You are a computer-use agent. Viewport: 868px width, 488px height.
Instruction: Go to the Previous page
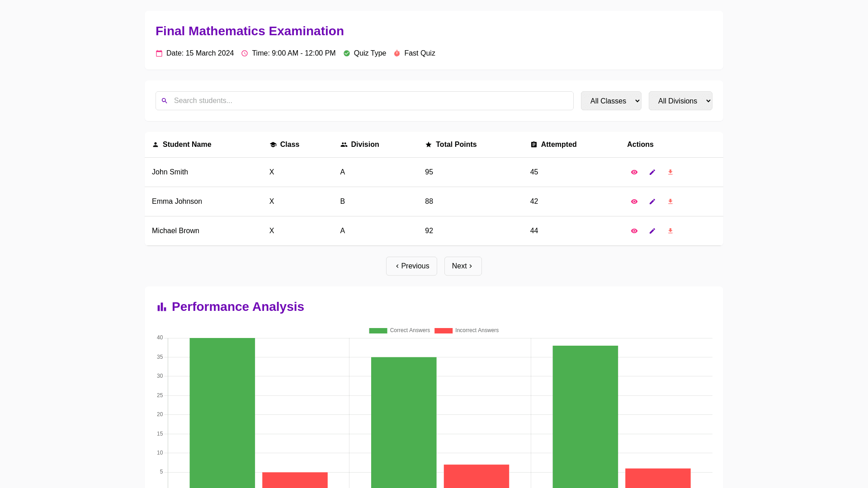[411, 266]
